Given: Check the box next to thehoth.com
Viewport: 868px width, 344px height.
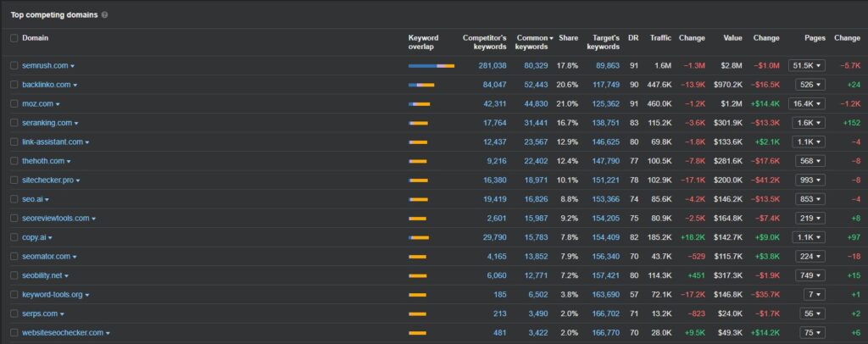Looking at the screenshot, I should 14,161.
